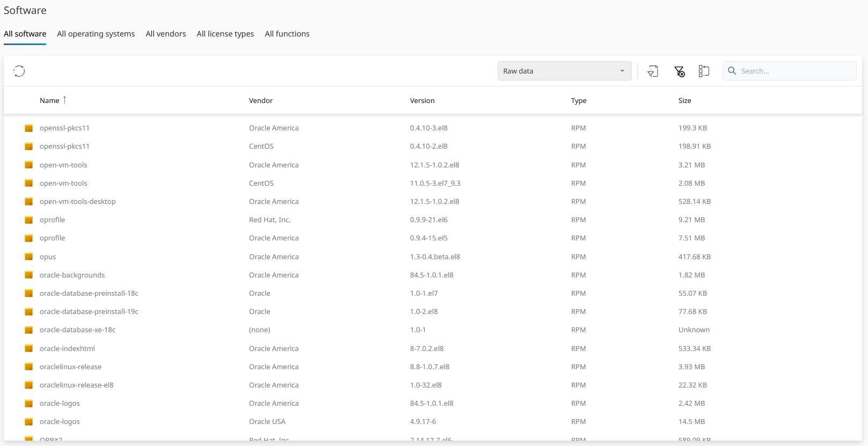Click the Vendor column header

coord(261,101)
